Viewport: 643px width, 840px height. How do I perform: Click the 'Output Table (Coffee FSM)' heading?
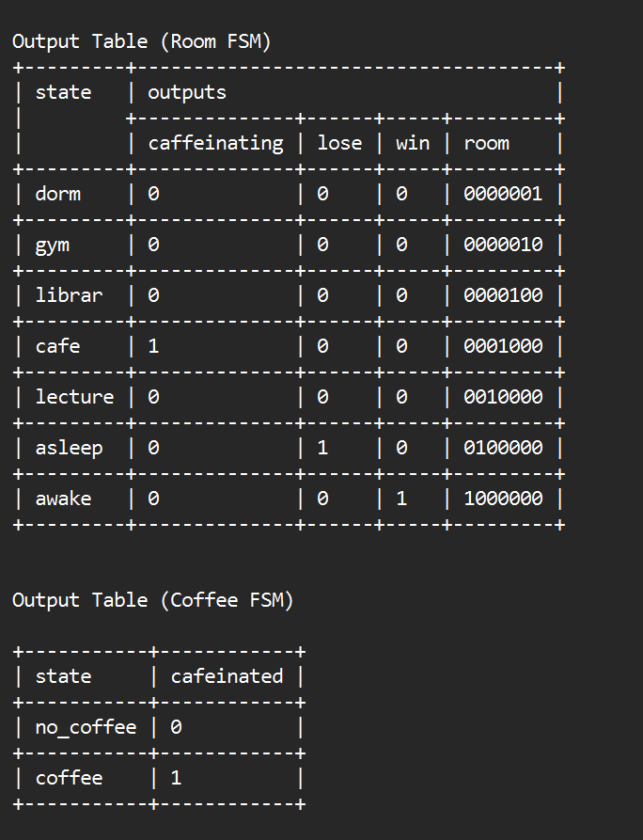point(152,600)
